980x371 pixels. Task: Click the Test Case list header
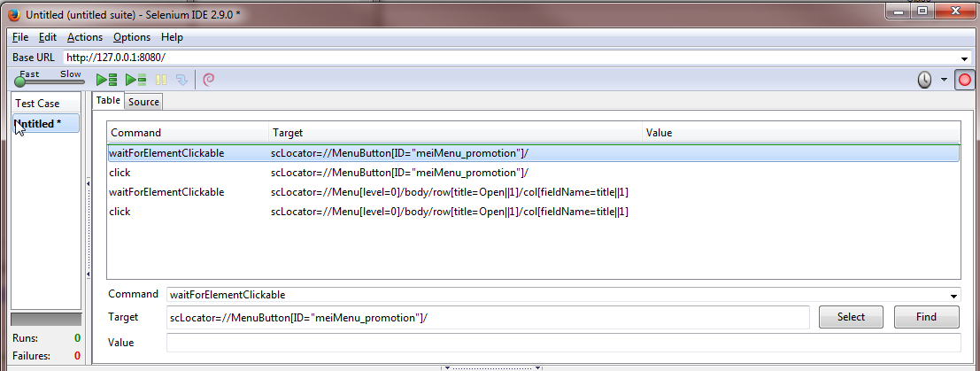tap(46, 104)
